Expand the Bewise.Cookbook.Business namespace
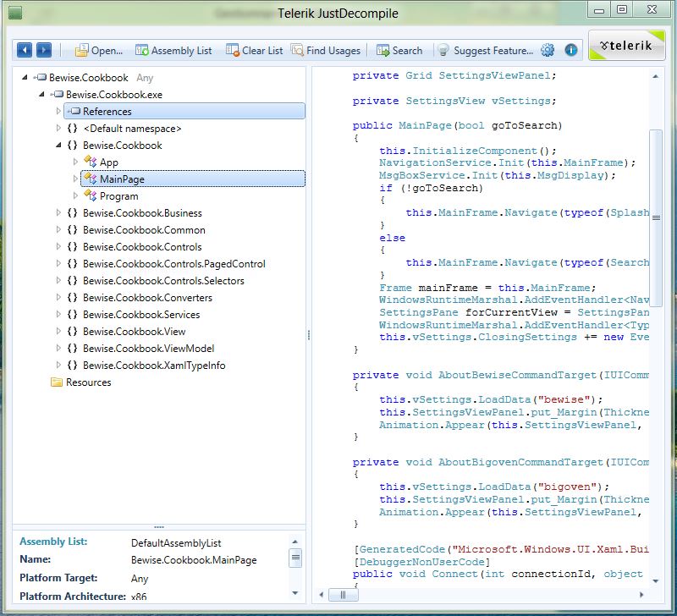The width and height of the screenshot is (677, 616). coord(58,212)
